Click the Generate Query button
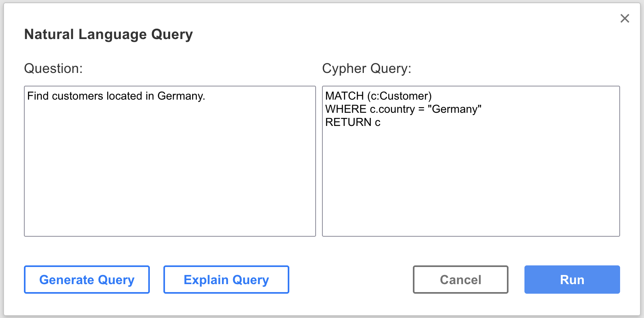 click(87, 280)
